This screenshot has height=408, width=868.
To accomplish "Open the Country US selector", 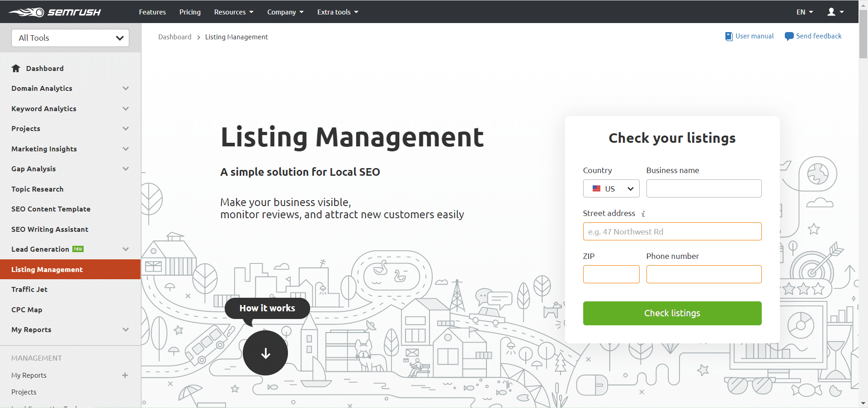I will click(x=611, y=189).
